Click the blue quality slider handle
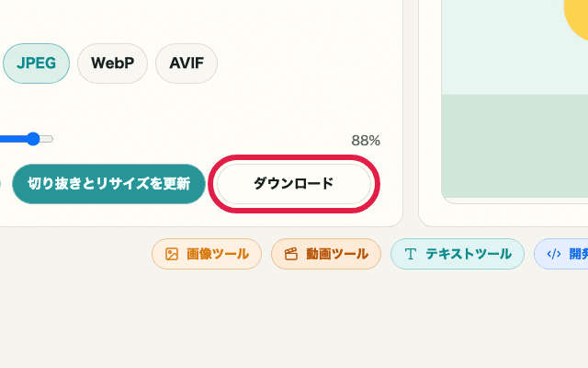This screenshot has width=588, height=368. pos(33,139)
